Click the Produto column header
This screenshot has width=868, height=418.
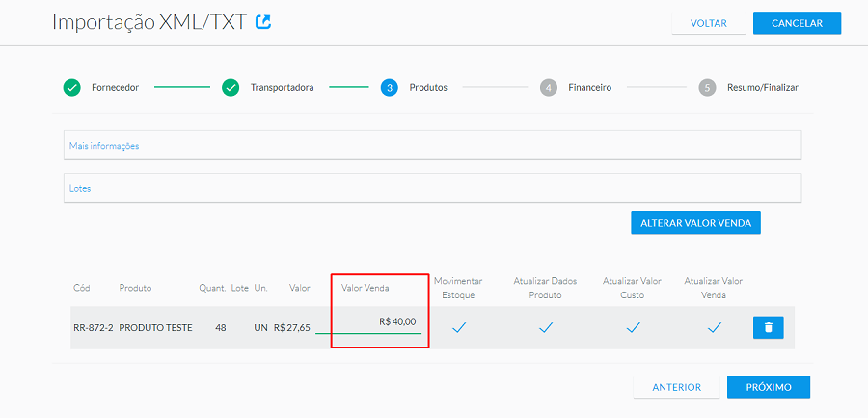coord(135,288)
